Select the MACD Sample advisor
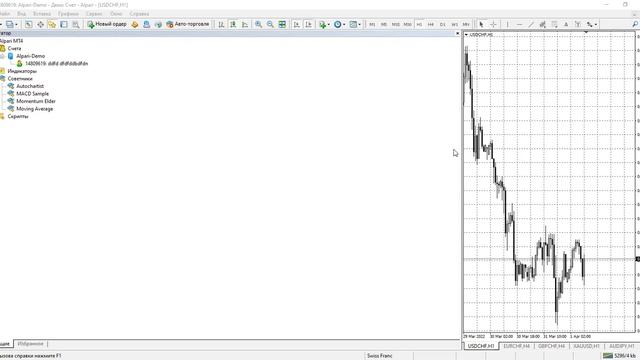This screenshot has height=360, width=640. [32, 94]
